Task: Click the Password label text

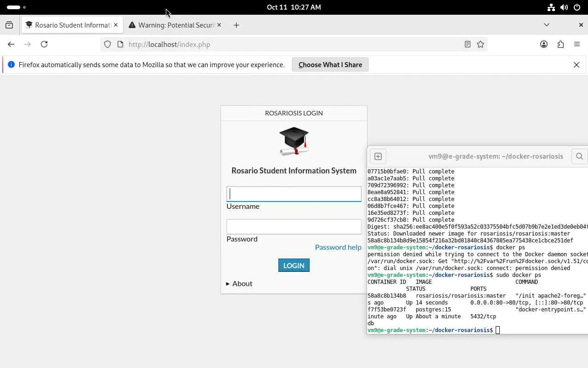Action: [x=242, y=239]
